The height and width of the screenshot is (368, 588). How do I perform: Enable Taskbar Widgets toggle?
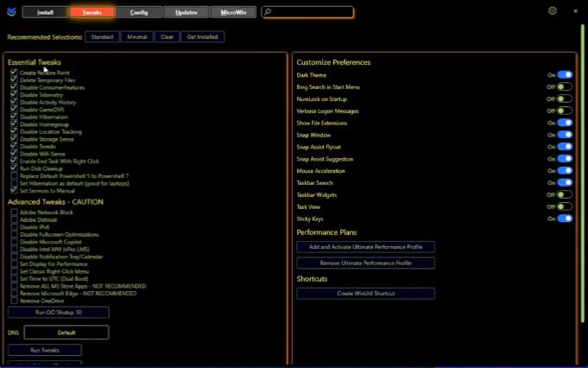click(565, 194)
